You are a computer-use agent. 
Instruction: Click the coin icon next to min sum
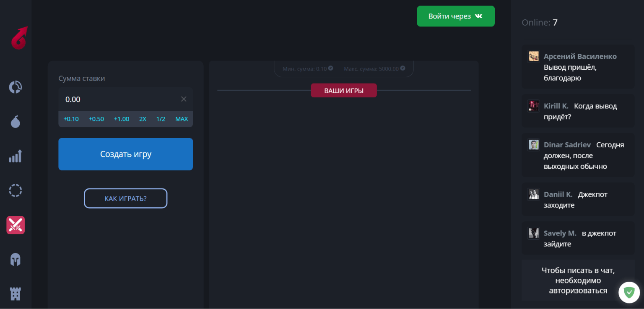331,68
